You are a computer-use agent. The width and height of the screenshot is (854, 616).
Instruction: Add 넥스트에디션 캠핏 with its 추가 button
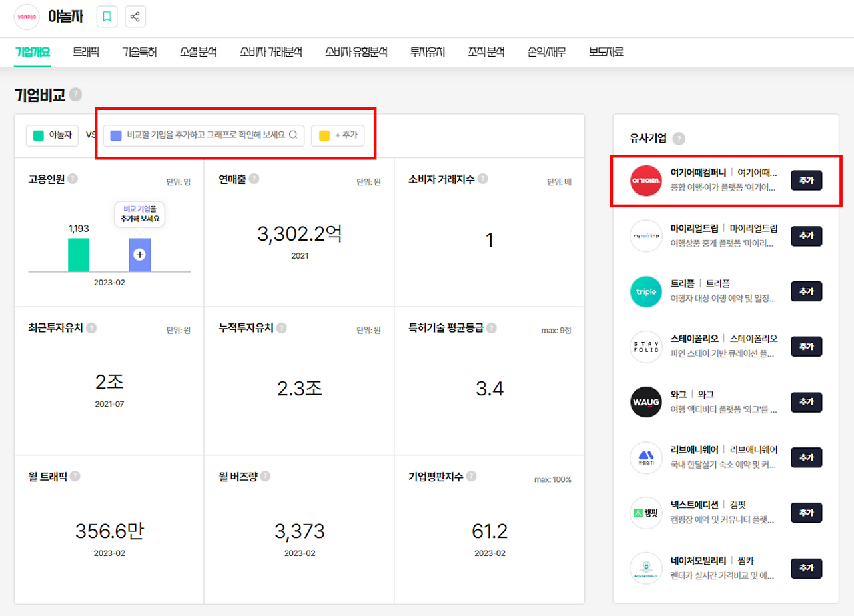(806, 513)
